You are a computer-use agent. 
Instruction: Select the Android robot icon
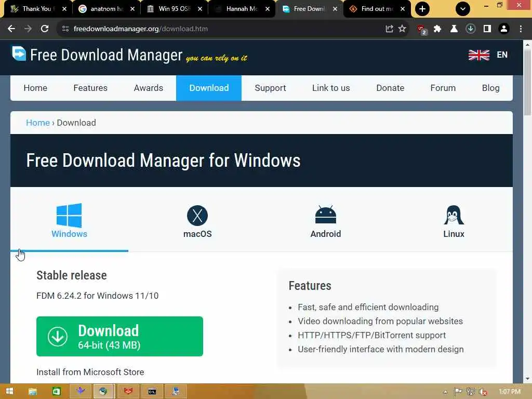point(325,215)
